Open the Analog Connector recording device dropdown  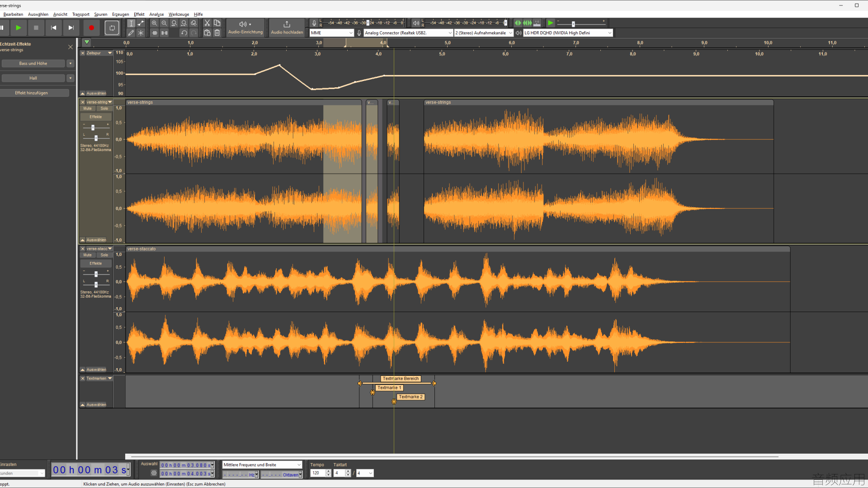click(408, 33)
